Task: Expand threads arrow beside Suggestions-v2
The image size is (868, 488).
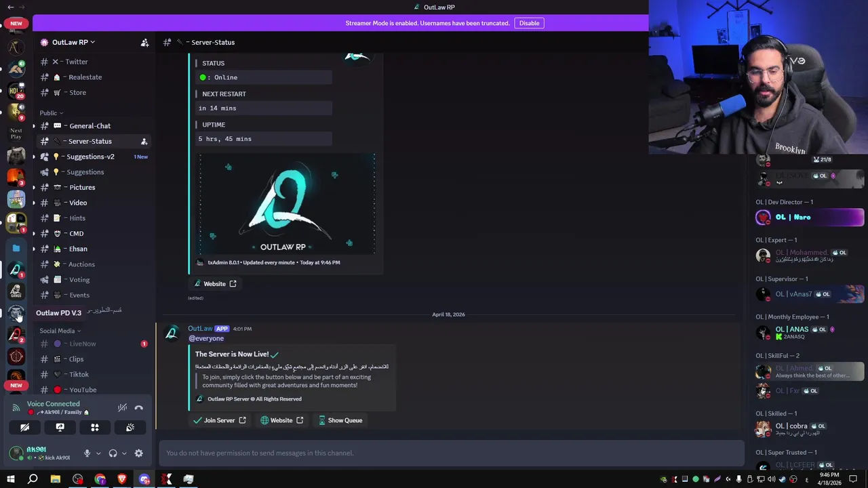Action: tap(34, 157)
